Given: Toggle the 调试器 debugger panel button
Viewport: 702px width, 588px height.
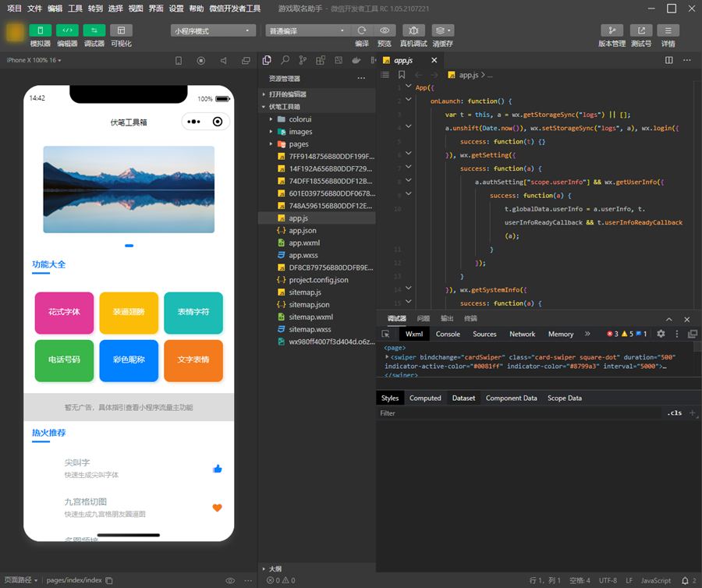Looking at the screenshot, I should click(x=94, y=30).
